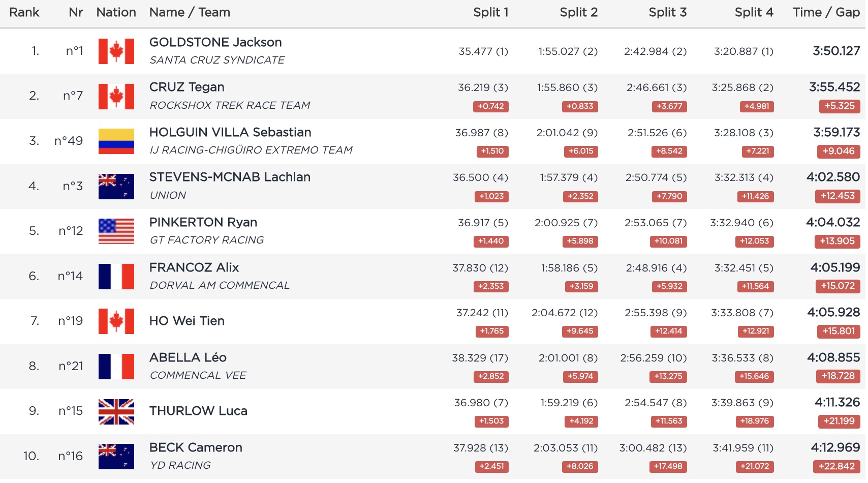This screenshot has height=483, width=868.
Task: Select the ROCKSHOX TREK RACE TEAM name
Action: tap(230, 105)
